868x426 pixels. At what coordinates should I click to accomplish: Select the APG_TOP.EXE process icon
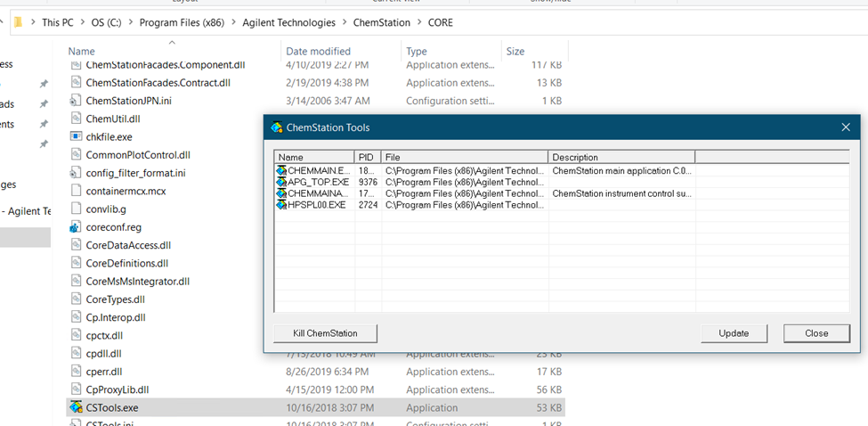tap(282, 182)
